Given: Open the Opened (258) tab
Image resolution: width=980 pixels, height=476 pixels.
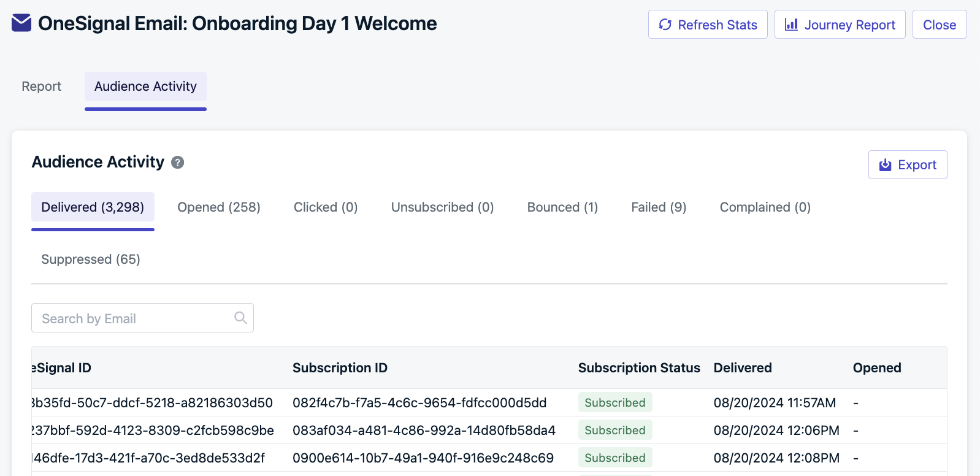Looking at the screenshot, I should click(219, 207).
